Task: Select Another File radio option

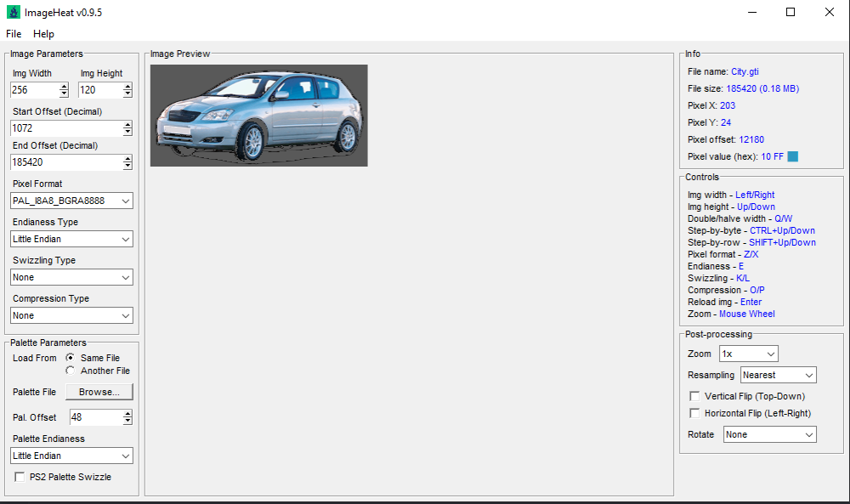Action: coord(71,371)
